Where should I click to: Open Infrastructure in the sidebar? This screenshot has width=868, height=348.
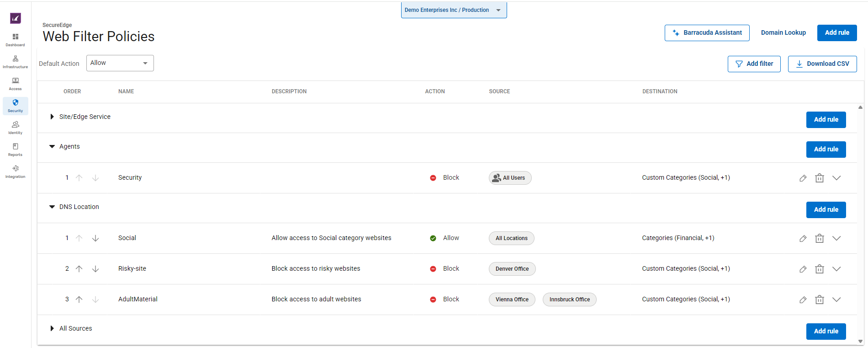(16, 62)
